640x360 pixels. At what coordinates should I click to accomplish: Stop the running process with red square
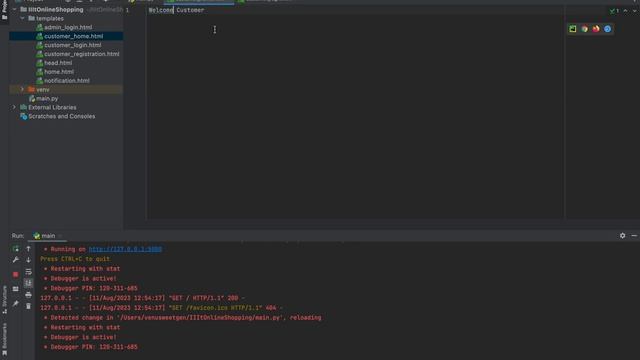[x=16, y=274]
